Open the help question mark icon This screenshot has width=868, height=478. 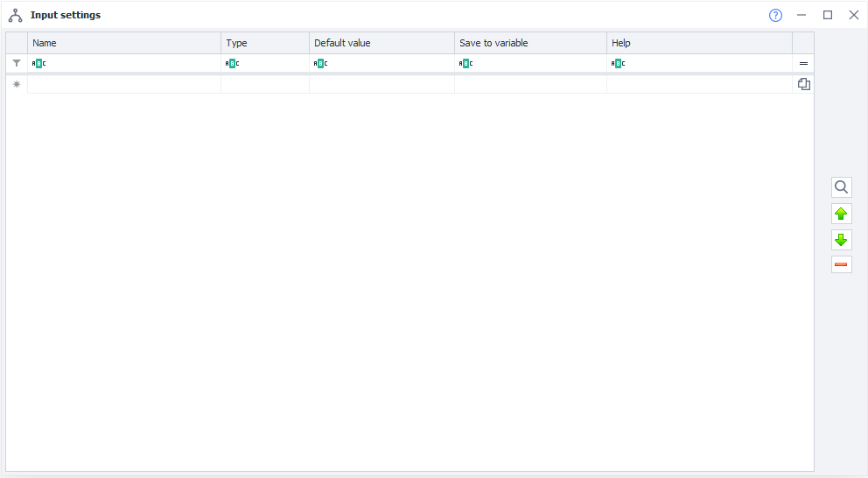(x=775, y=15)
